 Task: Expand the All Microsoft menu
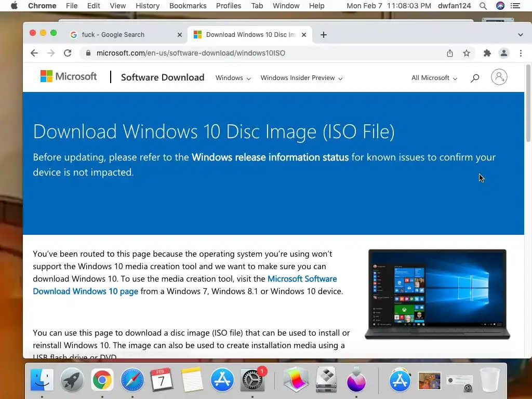[x=434, y=78]
